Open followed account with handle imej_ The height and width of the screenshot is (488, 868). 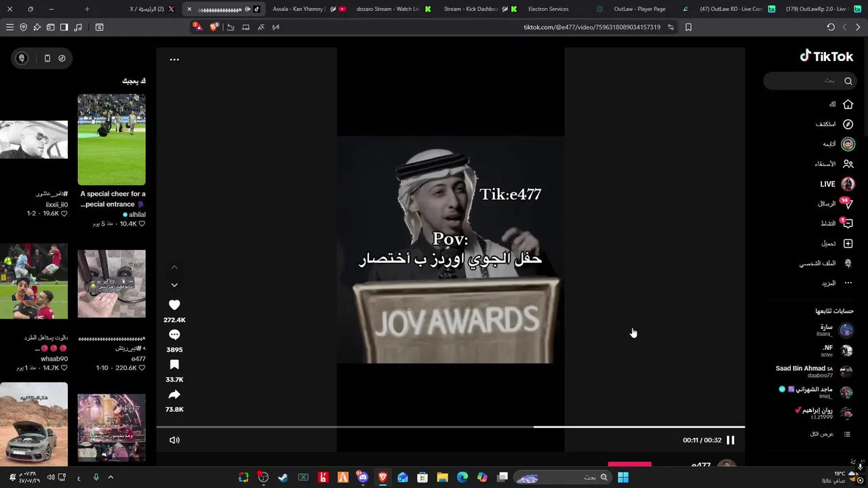click(x=816, y=392)
